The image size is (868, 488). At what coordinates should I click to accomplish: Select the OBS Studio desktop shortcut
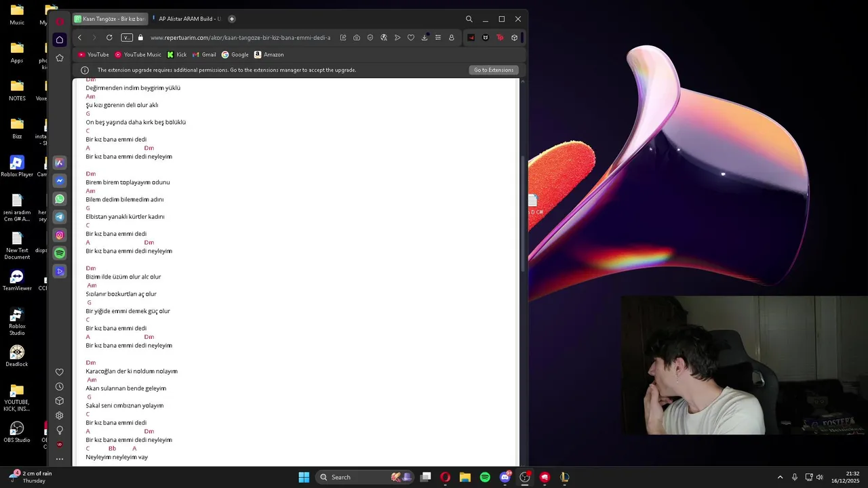click(x=17, y=432)
